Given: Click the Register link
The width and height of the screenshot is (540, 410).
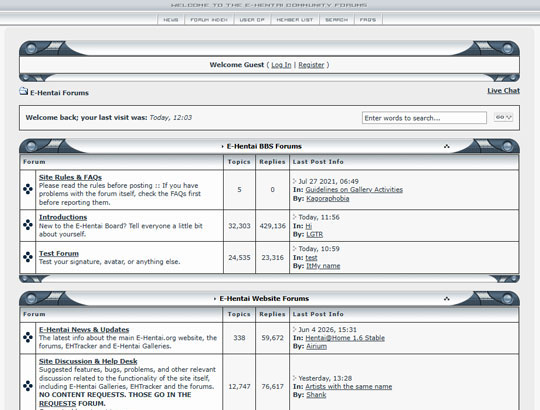Looking at the screenshot, I should [x=311, y=65].
